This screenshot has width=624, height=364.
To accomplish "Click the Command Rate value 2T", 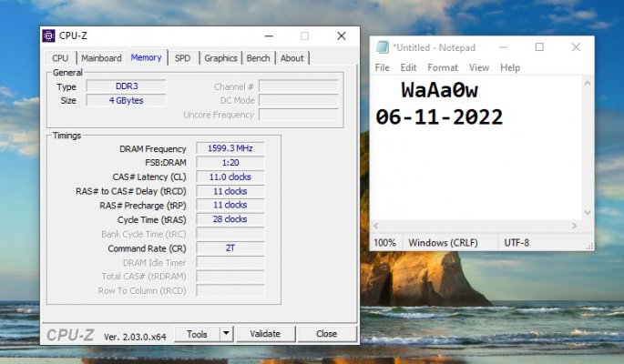I will coord(230,248).
